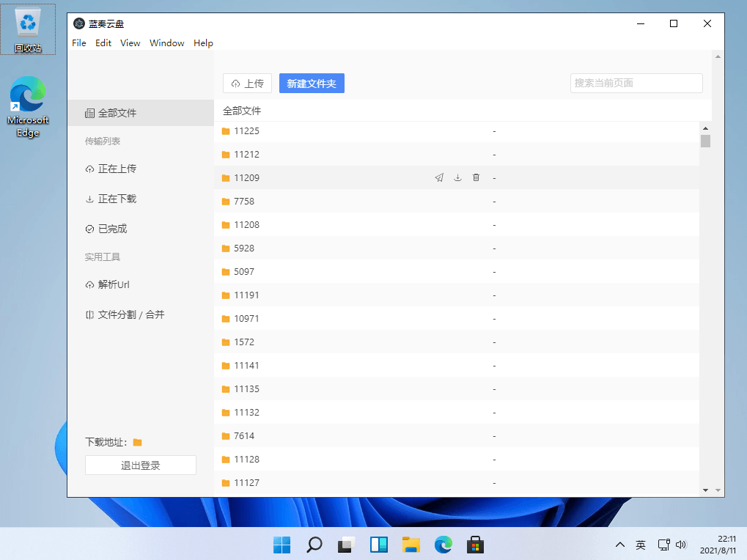
Task: Open the Help menu
Action: (x=203, y=43)
